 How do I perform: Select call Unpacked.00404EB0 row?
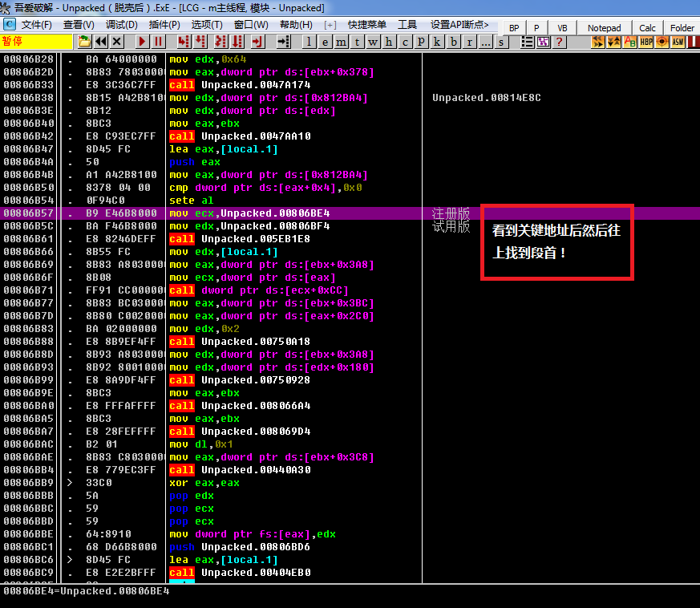210,573
